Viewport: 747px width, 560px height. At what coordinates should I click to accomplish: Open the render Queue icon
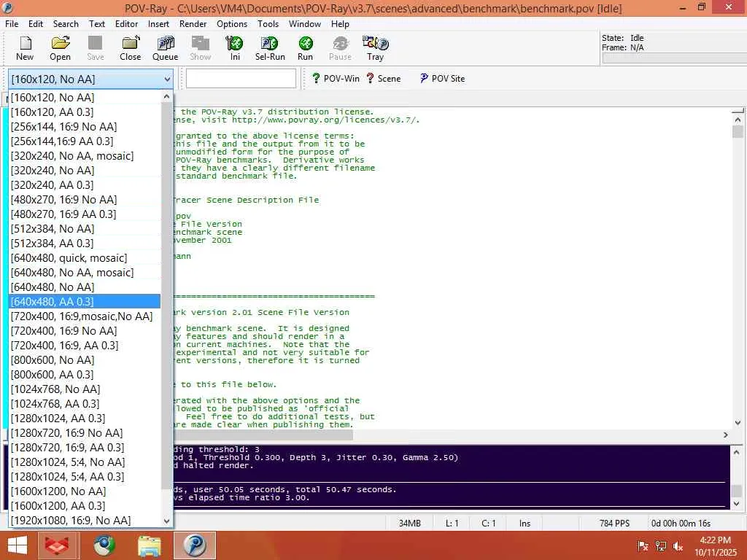[166, 48]
